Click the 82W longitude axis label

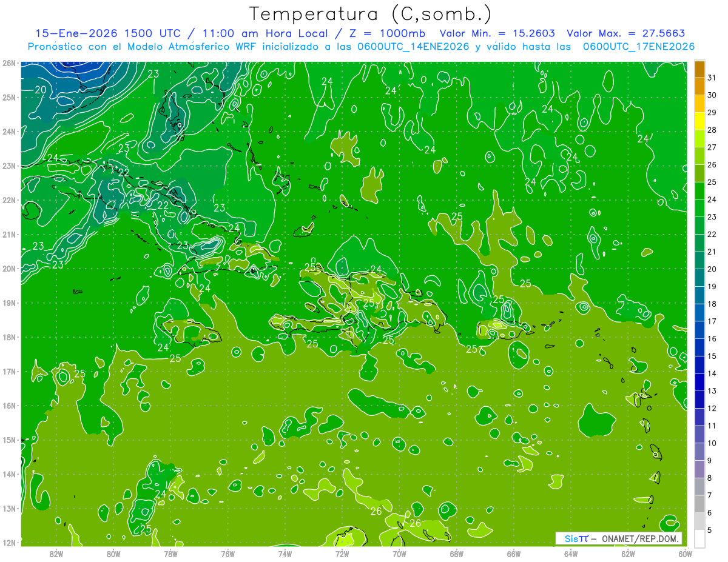56,554
